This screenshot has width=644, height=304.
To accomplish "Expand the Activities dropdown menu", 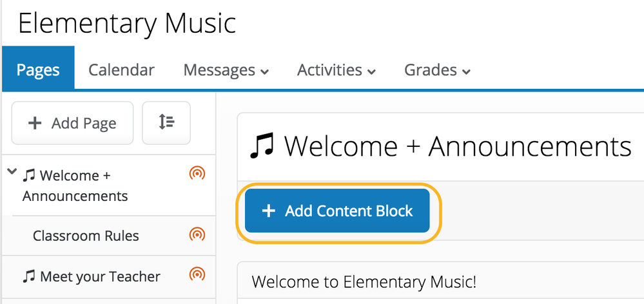I will pos(336,70).
